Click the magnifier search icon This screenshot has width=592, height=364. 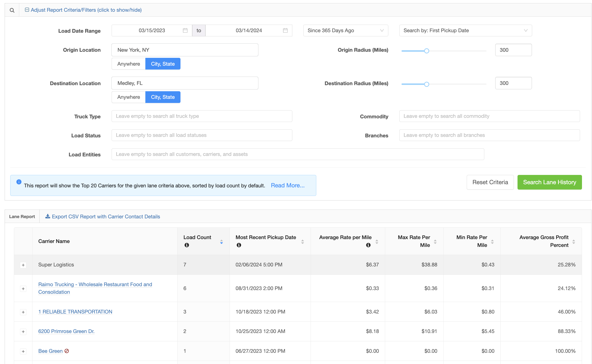pos(12,10)
